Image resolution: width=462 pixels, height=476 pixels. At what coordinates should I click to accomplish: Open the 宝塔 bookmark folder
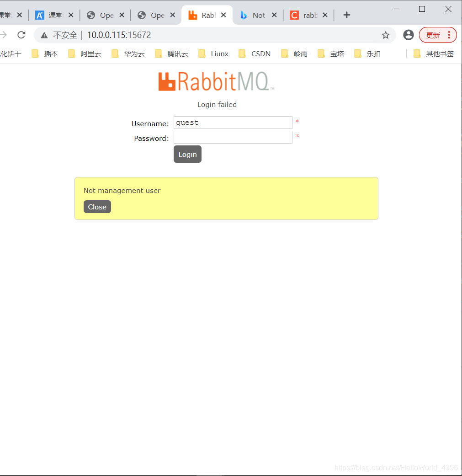pos(331,54)
